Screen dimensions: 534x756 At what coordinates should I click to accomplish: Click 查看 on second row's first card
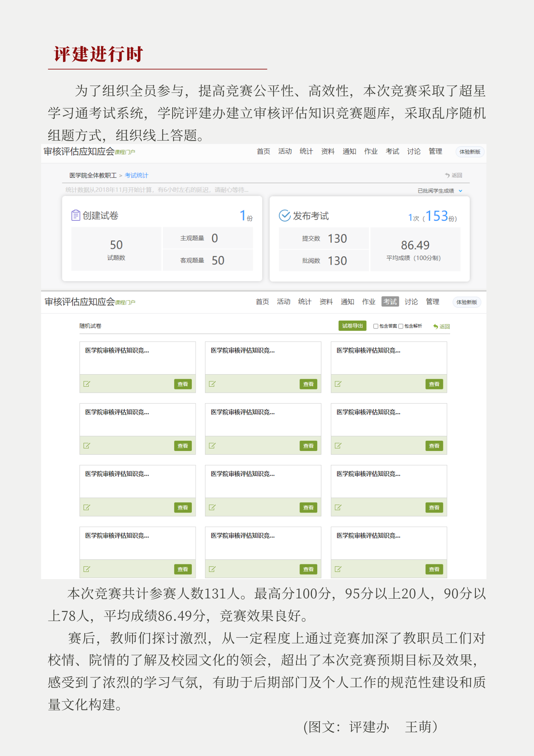pos(183,446)
